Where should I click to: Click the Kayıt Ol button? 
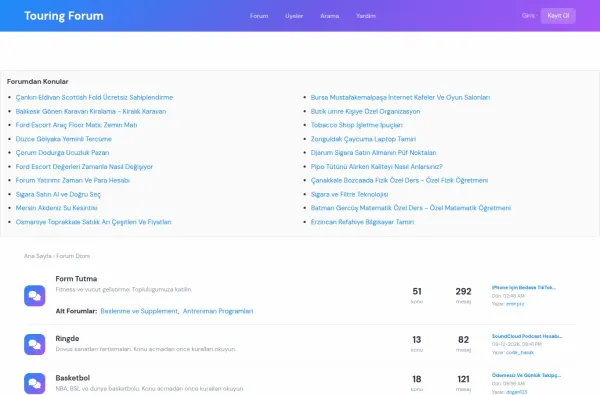point(558,16)
